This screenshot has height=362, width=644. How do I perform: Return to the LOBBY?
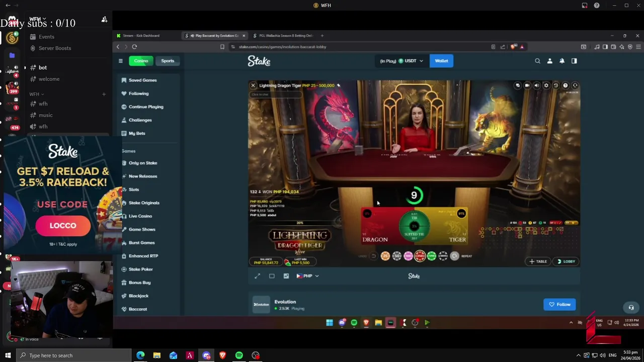[566, 261]
